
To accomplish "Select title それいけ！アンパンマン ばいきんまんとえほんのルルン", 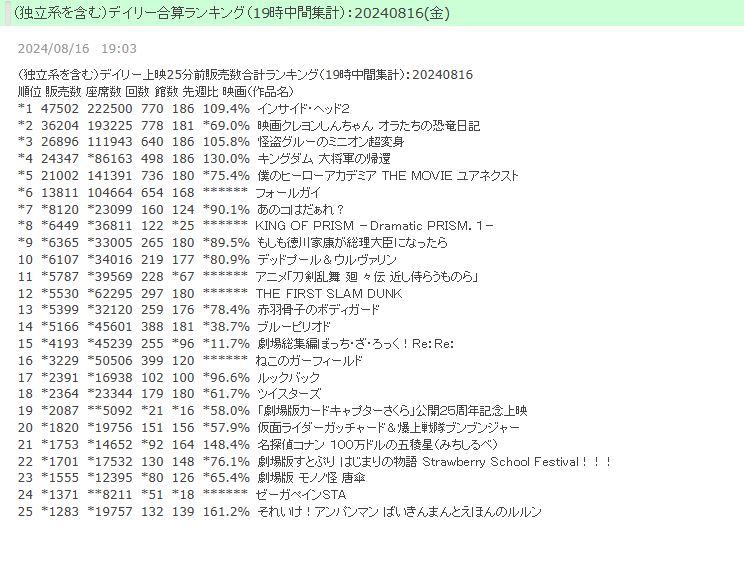I will tap(399, 512).
